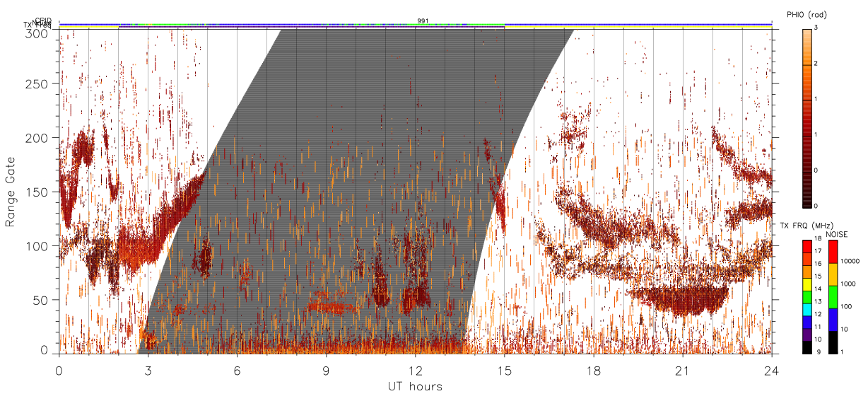The height and width of the screenshot is (401, 868).
Task: Click the 'Range Gate' y-axis title
Action: coord(11,191)
